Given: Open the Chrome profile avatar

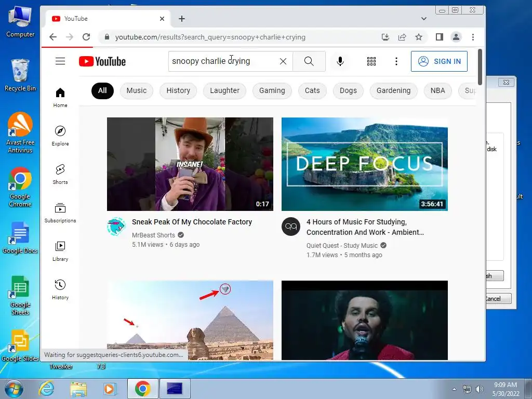Looking at the screenshot, I should [456, 37].
